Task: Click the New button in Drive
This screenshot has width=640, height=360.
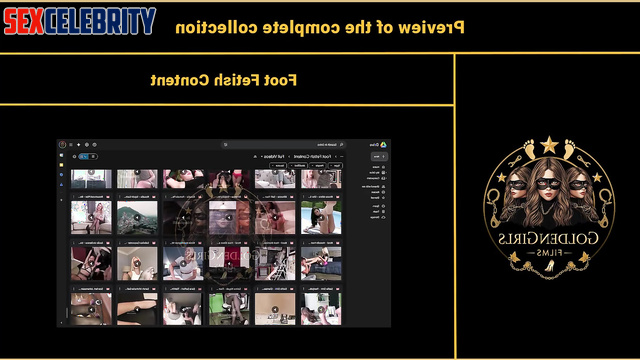Action: click(379, 156)
